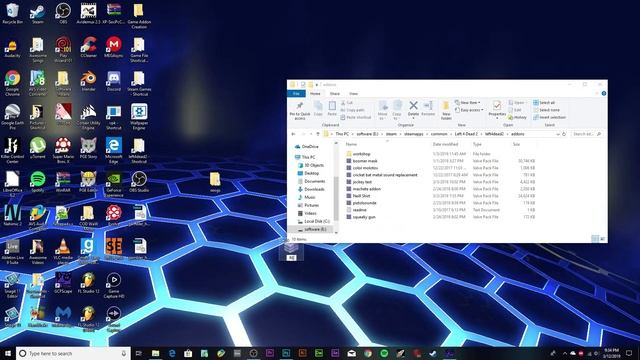This screenshot has width=640, height=360.
Task: Select the Blender desktop shortcut
Action: click(x=88, y=81)
